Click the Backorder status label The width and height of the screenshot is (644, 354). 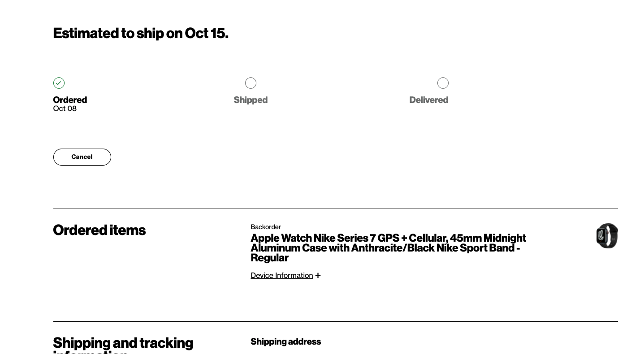tap(266, 227)
